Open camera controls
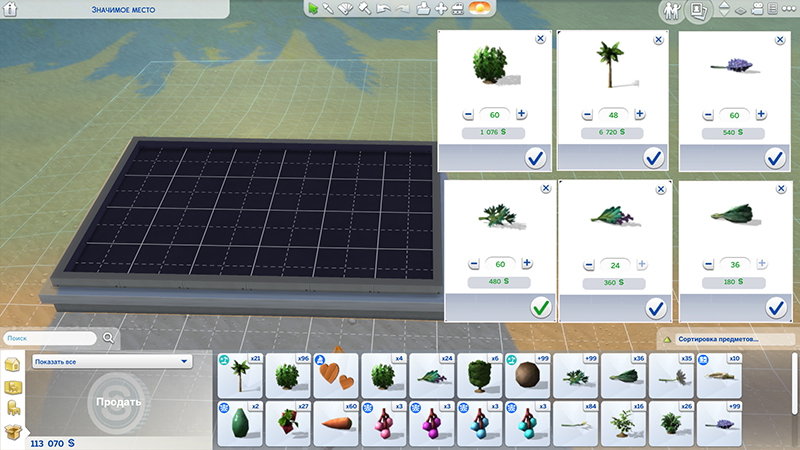 click(x=757, y=9)
